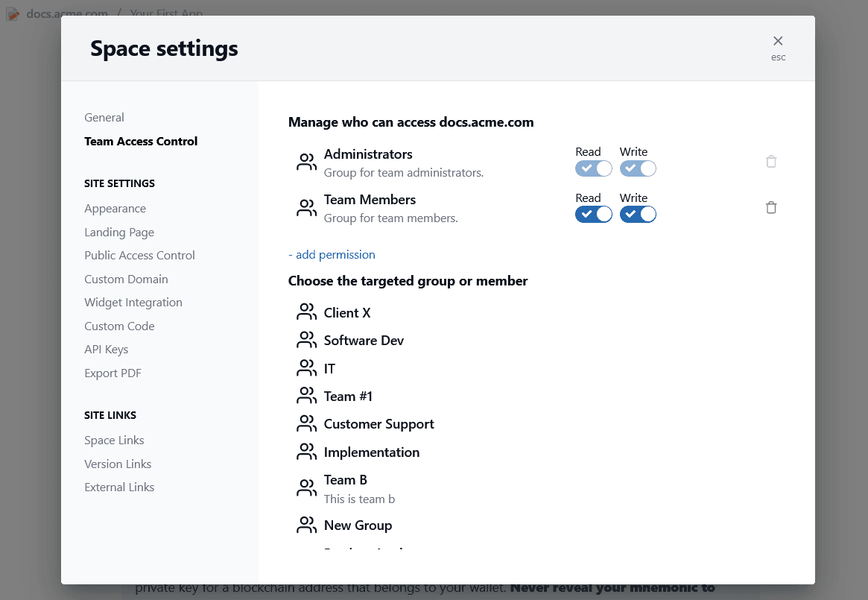Click the group icon next to Customer Support

click(306, 424)
